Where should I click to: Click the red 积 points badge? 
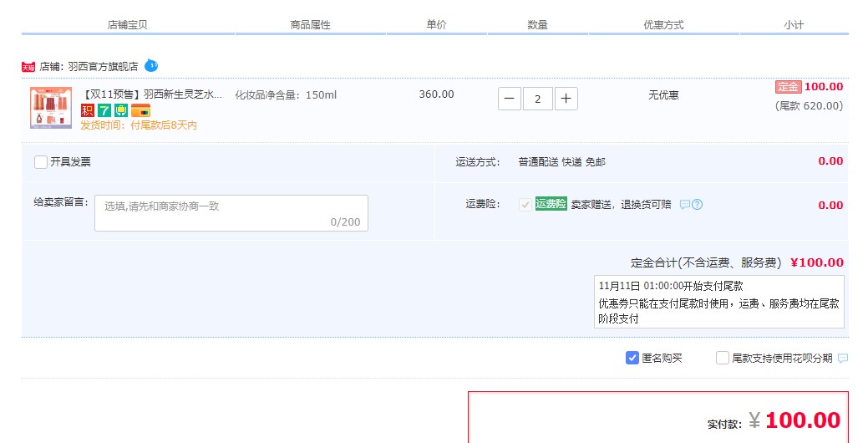point(88,110)
